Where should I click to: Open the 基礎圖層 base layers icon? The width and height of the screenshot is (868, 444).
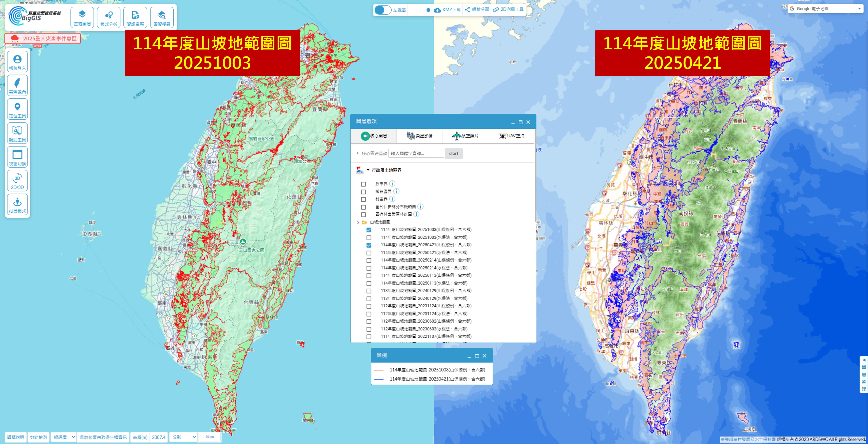[x=82, y=18]
